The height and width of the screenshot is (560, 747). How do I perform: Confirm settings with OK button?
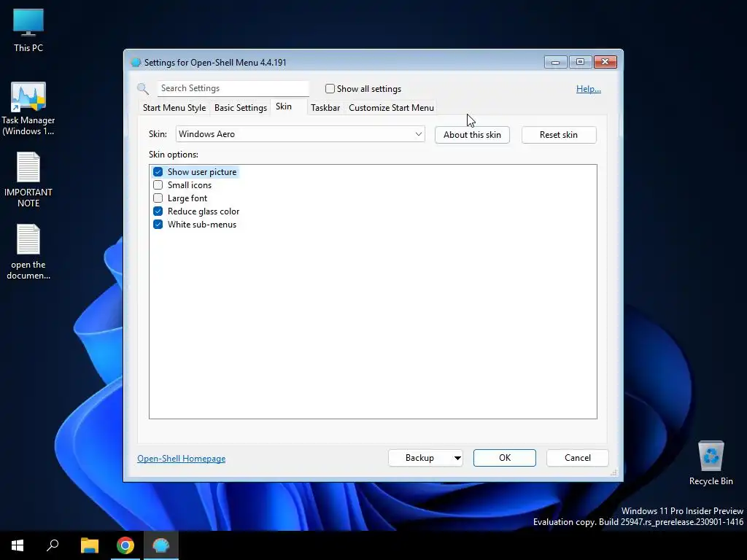505,458
